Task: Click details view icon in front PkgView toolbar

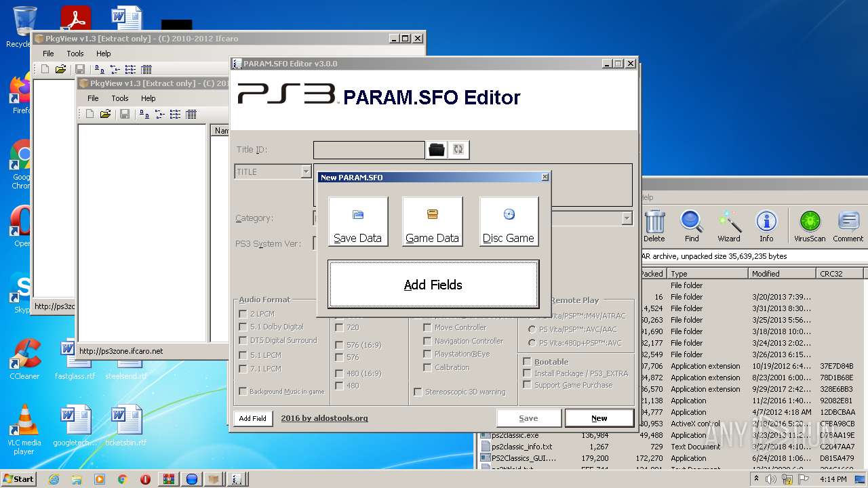Action: click(x=191, y=114)
